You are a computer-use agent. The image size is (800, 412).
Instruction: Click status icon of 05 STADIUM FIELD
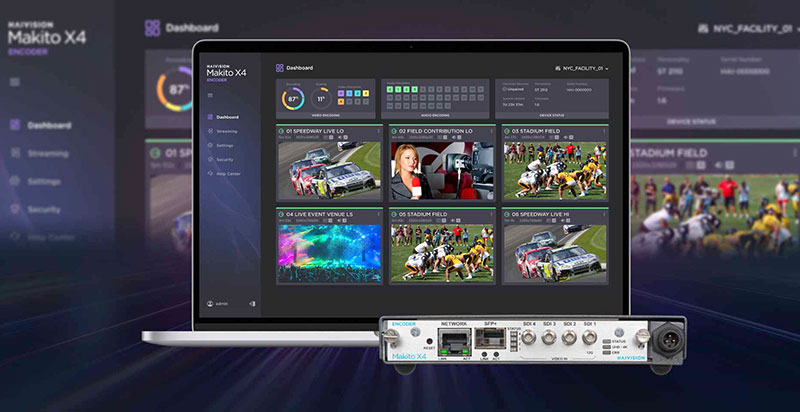click(x=394, y=214)
